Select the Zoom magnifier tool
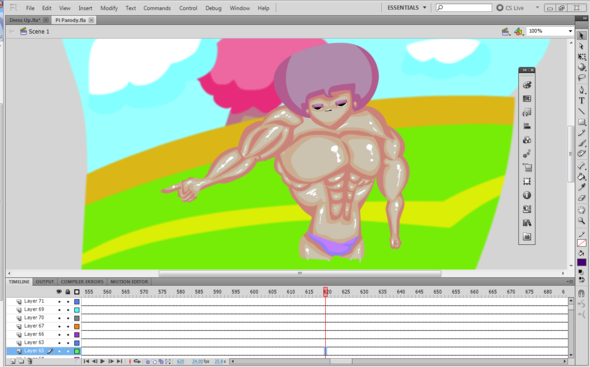The height and width of the screenshot is (367, 590). tap(582, 221)
